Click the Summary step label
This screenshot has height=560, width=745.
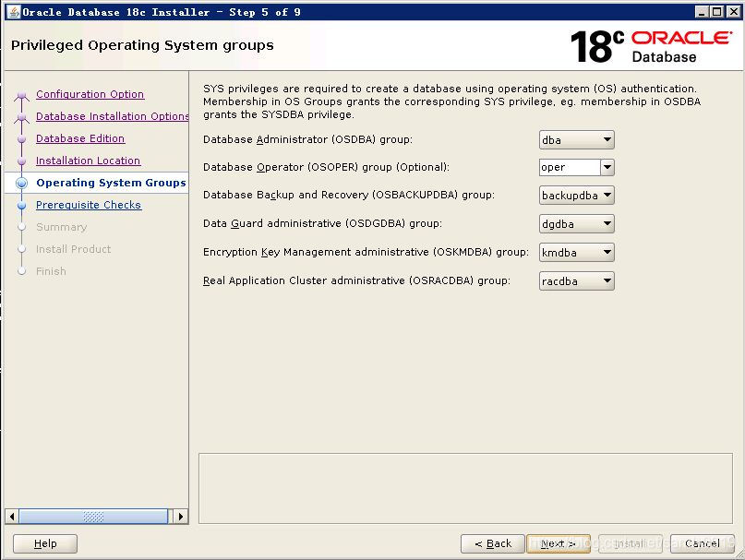[x=61, y=227]
